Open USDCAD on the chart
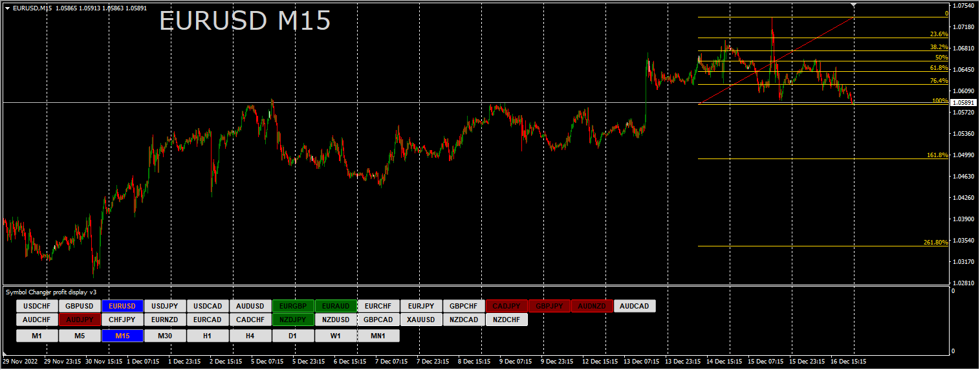This screenshot has height=370, width=980. pyautogui.click(x=208, y=306)
